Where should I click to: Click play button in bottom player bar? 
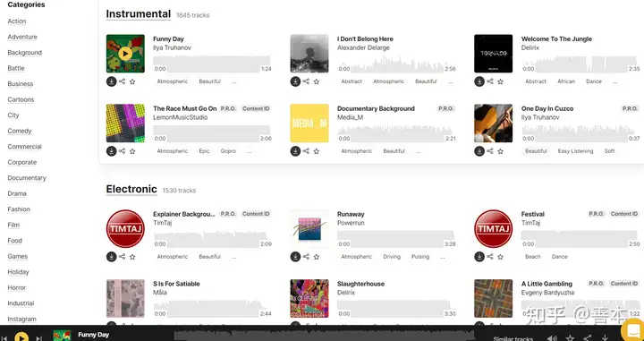[21, 337]
